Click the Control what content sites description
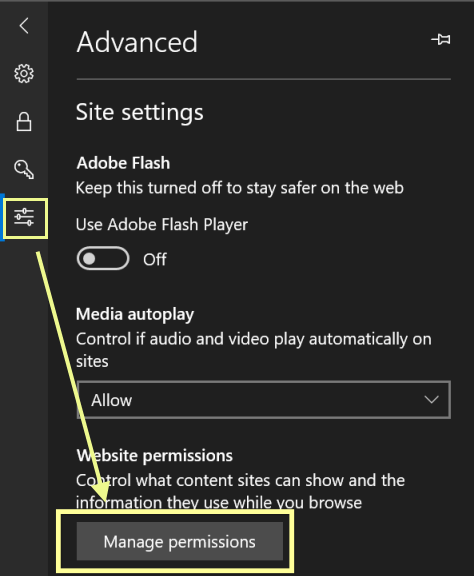474x576 pixels. [x=241, y=492]
